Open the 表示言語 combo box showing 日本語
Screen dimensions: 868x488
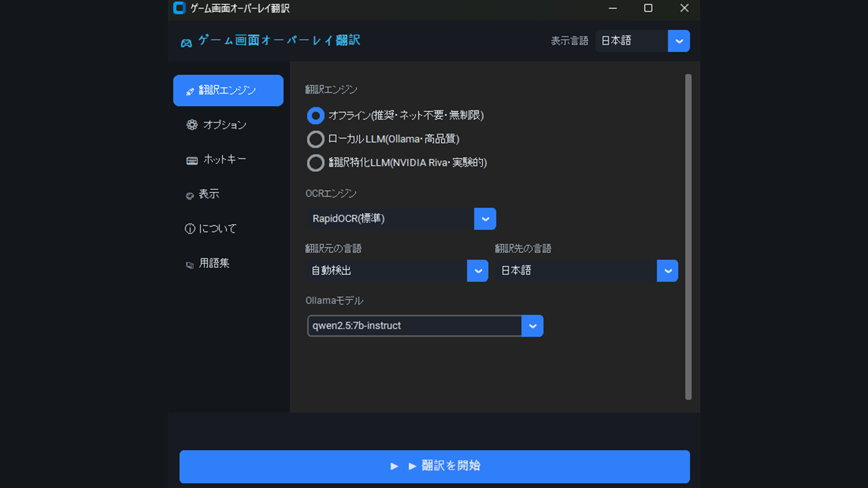pos(642,41)
